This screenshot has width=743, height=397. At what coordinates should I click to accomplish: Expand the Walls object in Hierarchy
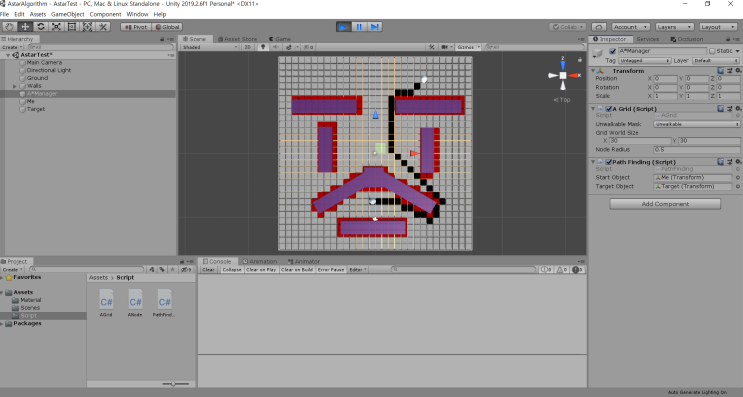[x=15, y=86]
